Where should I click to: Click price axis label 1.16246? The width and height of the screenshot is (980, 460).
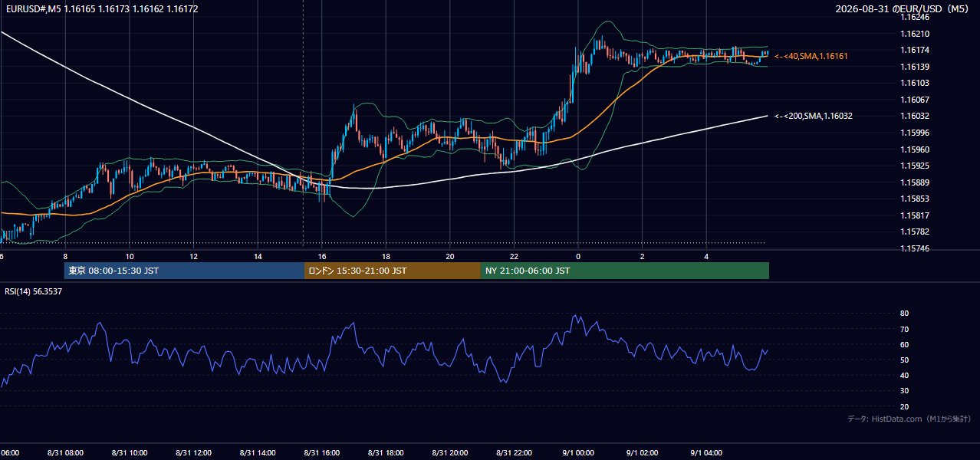coord(914,17)
